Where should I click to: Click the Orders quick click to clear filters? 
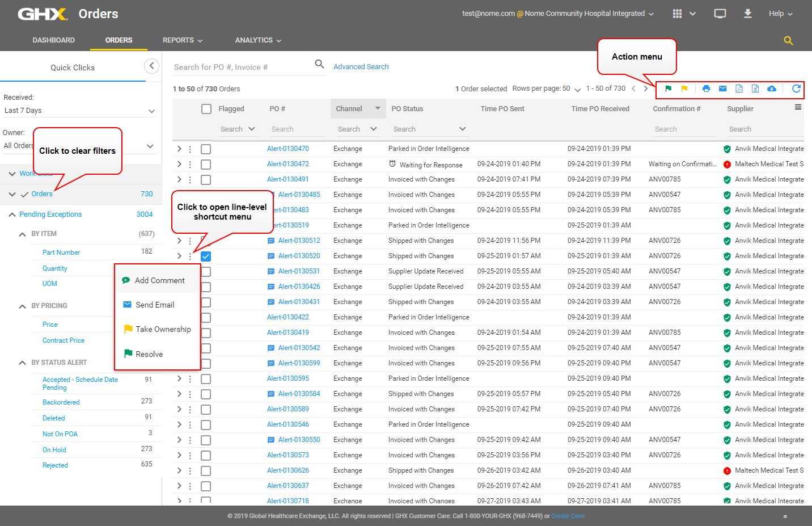pyautogui.click(x=42, y=194)
